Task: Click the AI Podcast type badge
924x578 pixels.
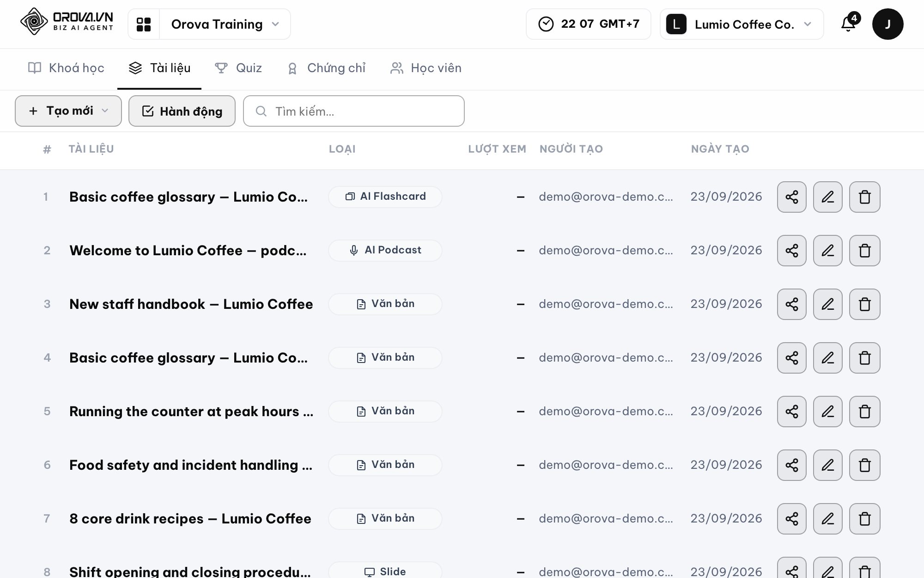Action: click(385, 250)
